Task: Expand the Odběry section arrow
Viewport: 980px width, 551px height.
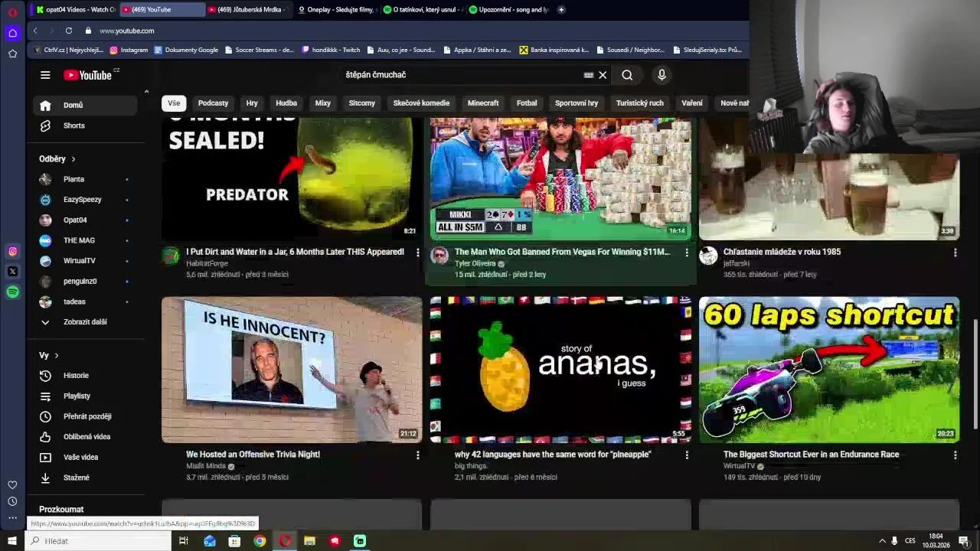Action: [73, 159]
